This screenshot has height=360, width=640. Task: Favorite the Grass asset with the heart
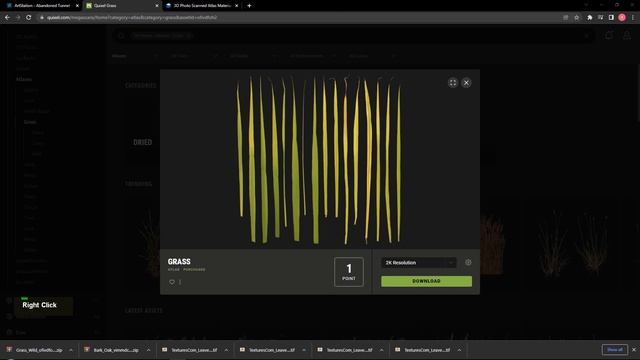172,282
